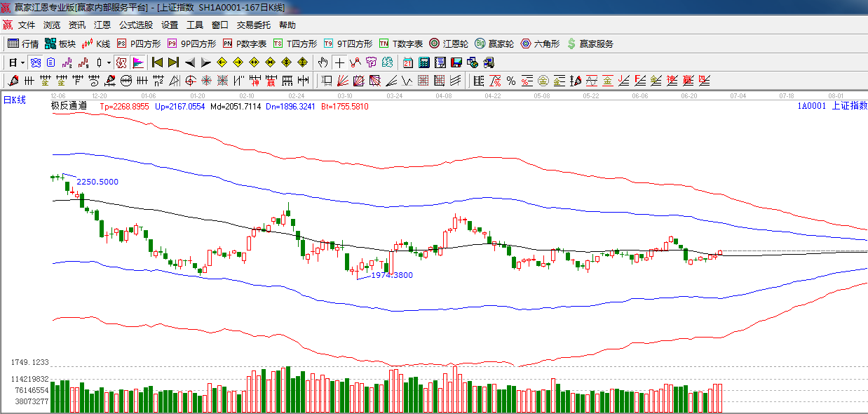Click the percent (%) drawing tool
This screenshot has height=414, width=868.
click(511, 81)
